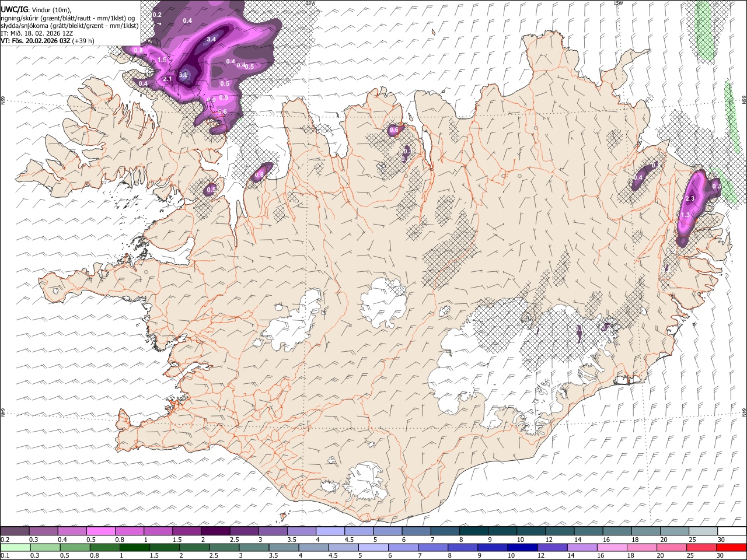
Task: Select upper scale swatch between 6 and 7
Action: click(x=416, y=531)
